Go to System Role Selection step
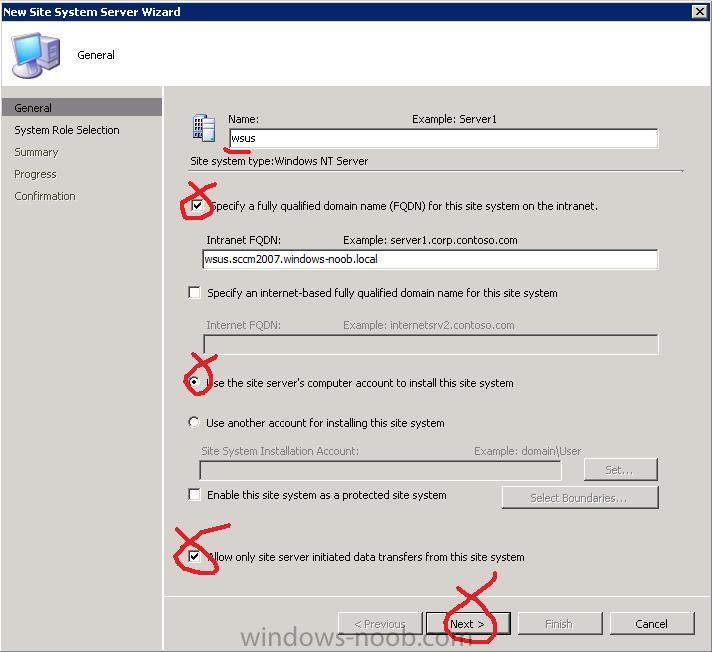This screenshot has height=652, width=712. tap(67, 130)
